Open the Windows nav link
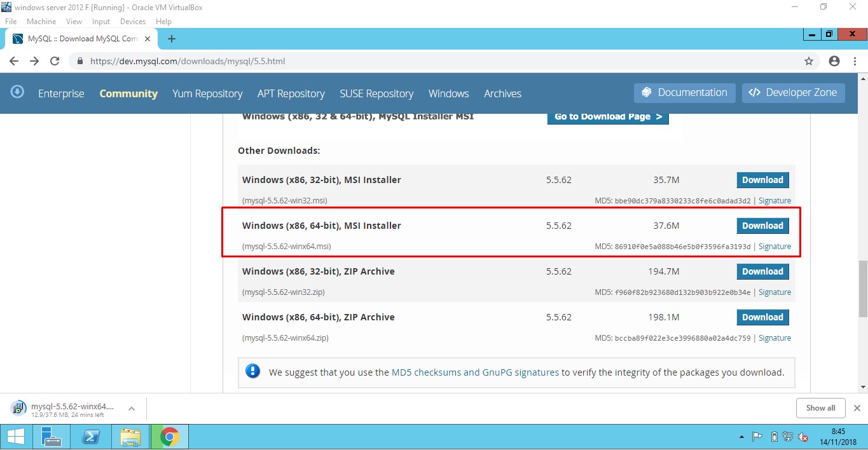 coord(449,93)
